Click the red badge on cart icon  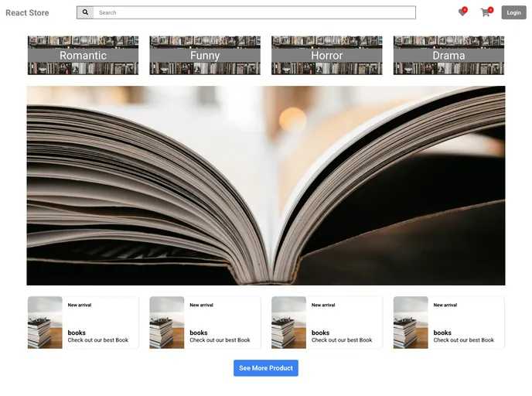click(490, 9)
